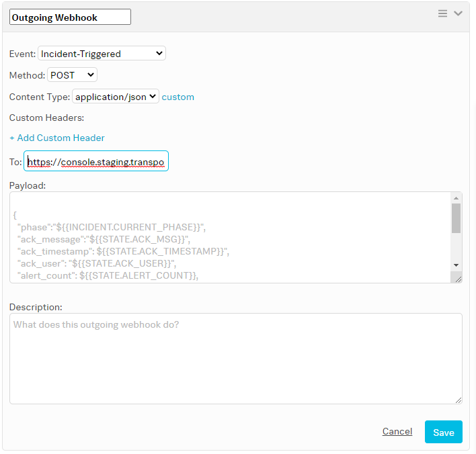Open the Method dropdown set to POST
Screen dimensions: 476x454
pyautogui.click(x=73, y=75)
